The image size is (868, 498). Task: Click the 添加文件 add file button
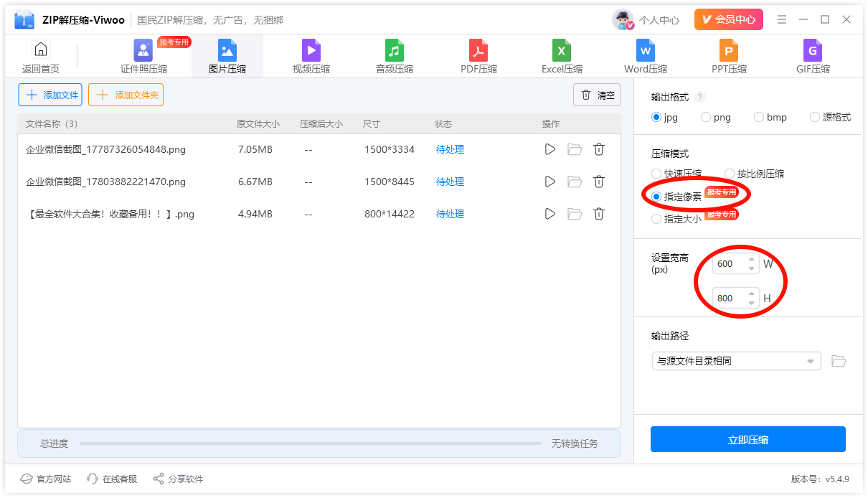[x=50, y=95]
